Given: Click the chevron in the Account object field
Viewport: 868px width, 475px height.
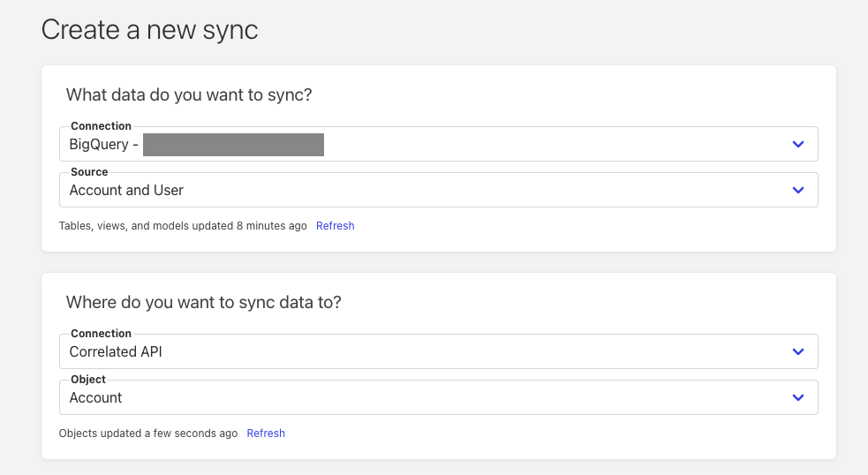Looking at the screenshot, I should [x=798, y=397].
